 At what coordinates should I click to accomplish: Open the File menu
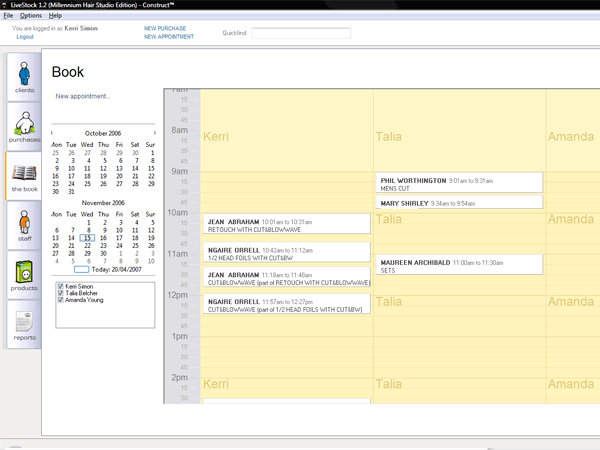coord(8,16)
